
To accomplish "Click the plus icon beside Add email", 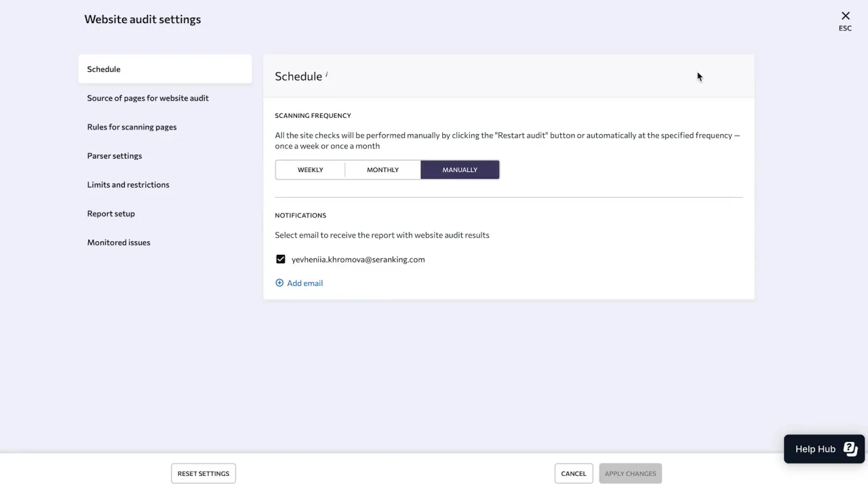I will point(279,283).
